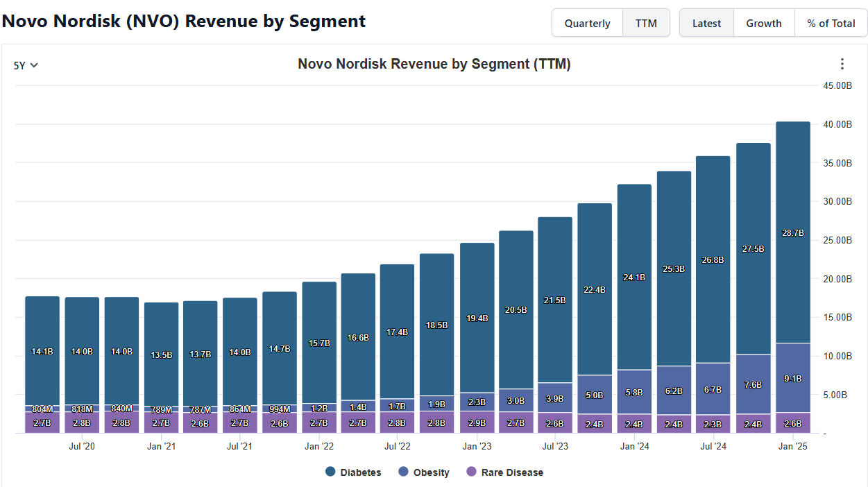The height and width of the screenshot is (487, 868).
Task: Click the 3.9B Obesity bar segment
Action: (x=555, y=398)
